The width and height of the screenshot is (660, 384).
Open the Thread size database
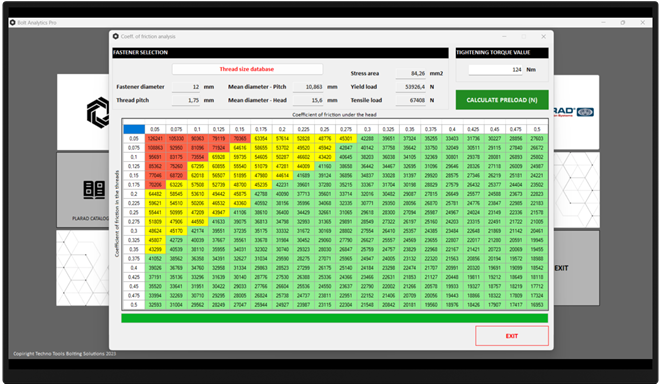(247, 69)
